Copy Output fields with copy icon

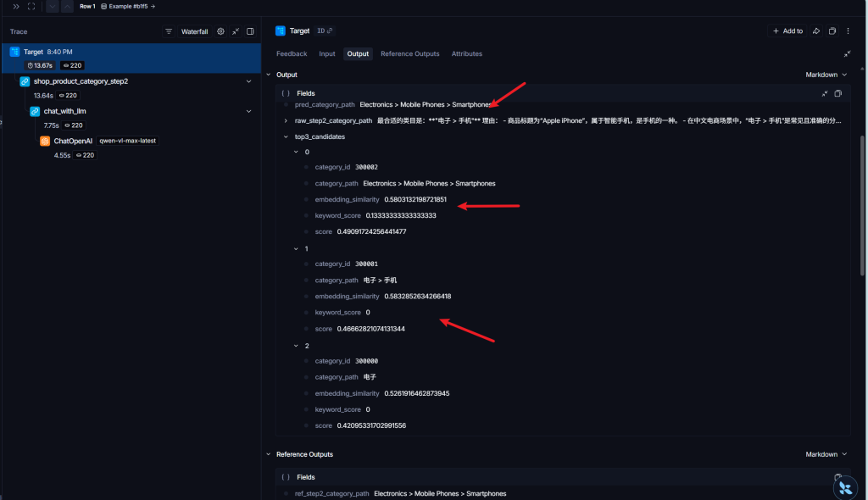click(837, 93)
